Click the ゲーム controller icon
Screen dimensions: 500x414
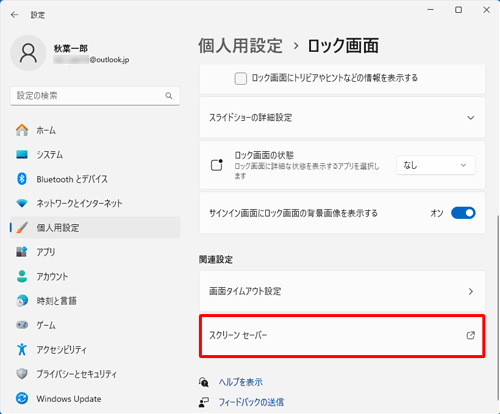22,325
